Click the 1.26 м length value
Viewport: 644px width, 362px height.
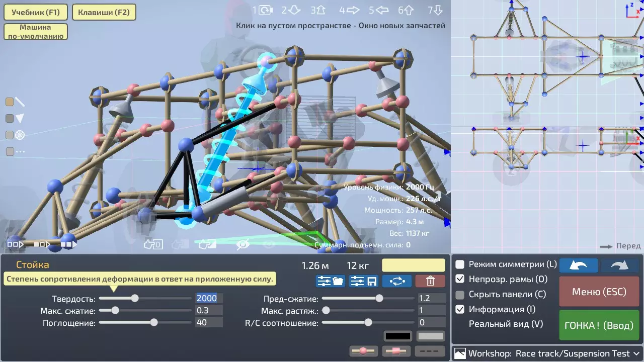tap(315, 265)
